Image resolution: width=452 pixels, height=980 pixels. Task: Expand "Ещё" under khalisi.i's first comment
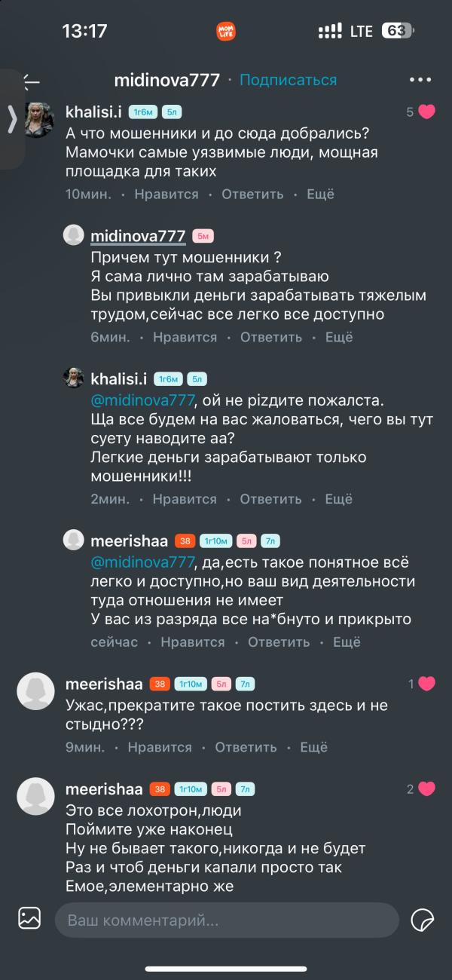click(320, 194)
